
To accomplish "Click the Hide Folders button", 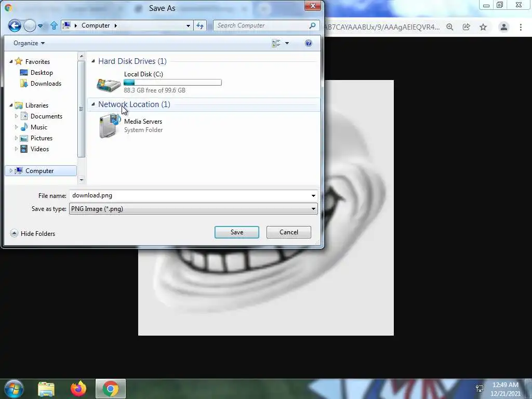I will 33,233.
